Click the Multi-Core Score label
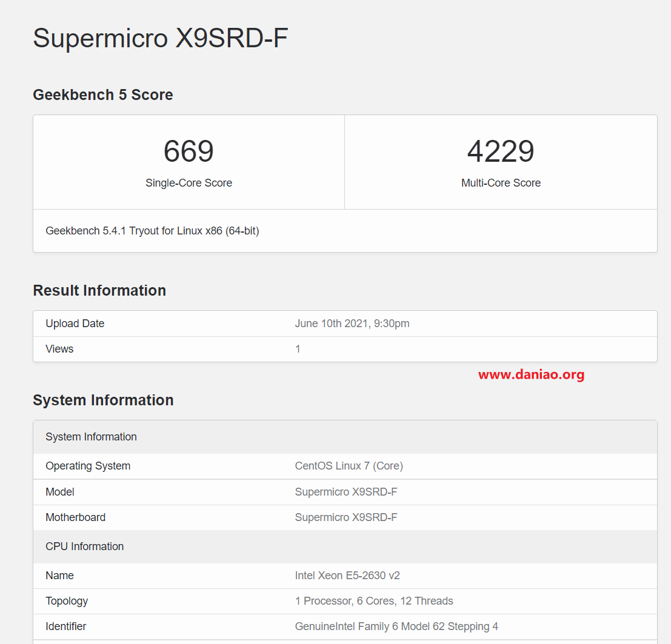This screenshot has width=671, height=644. coord(501,183)
